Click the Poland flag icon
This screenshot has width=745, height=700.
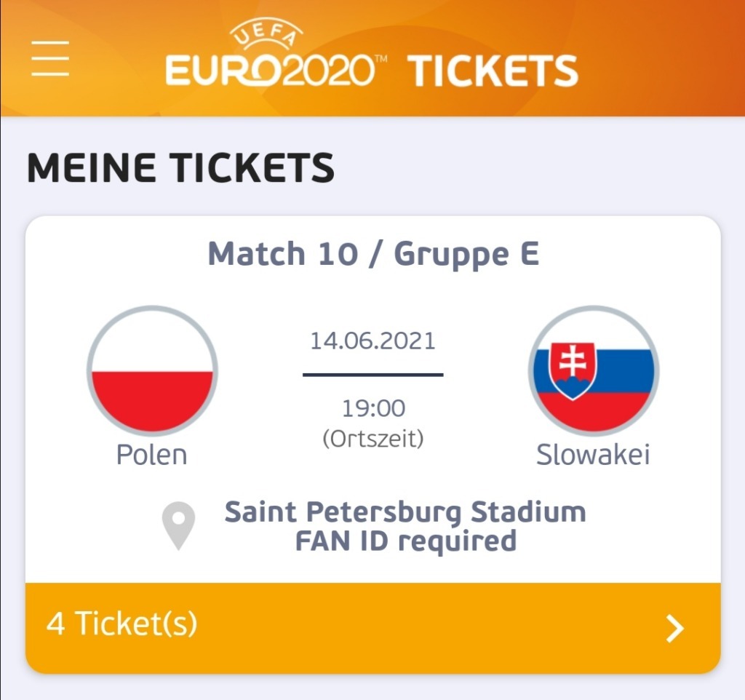tap(152, 370)
